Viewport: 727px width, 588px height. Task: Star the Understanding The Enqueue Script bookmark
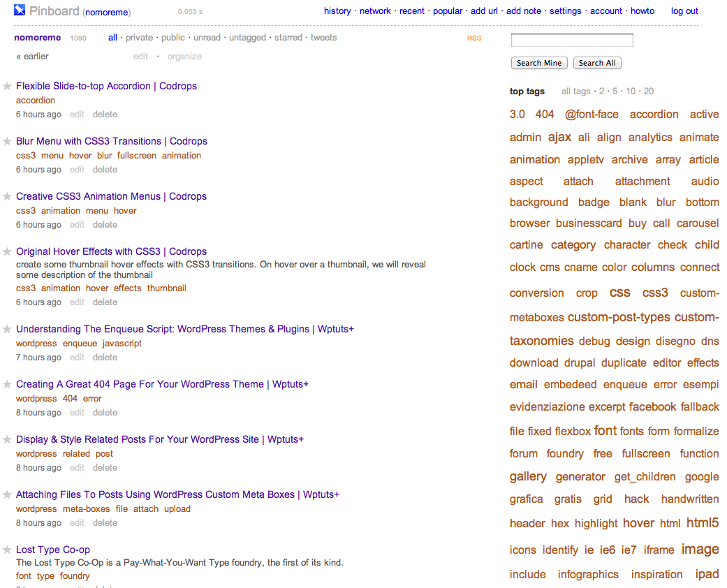click(x=7, y=329)
